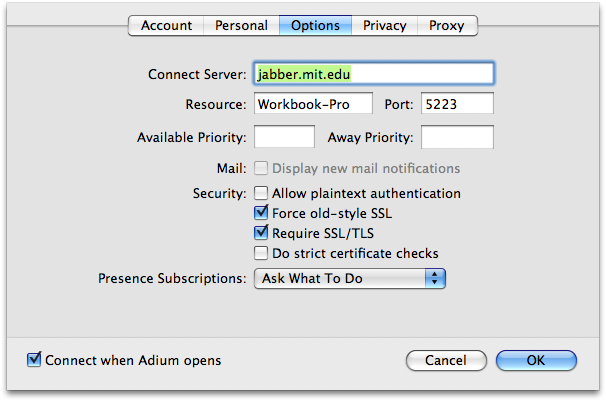
Task: Go to the Privacy tab
Action: pyautogui.click(x=385, y=25)
